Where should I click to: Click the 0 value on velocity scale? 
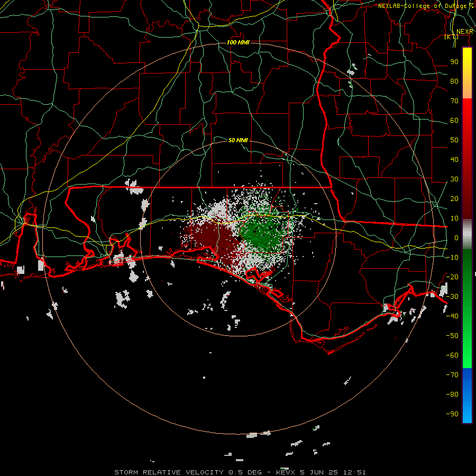[x=456, y=237]
